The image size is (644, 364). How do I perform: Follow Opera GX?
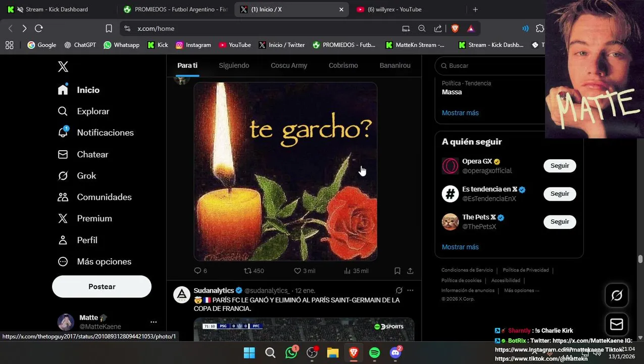560,166
